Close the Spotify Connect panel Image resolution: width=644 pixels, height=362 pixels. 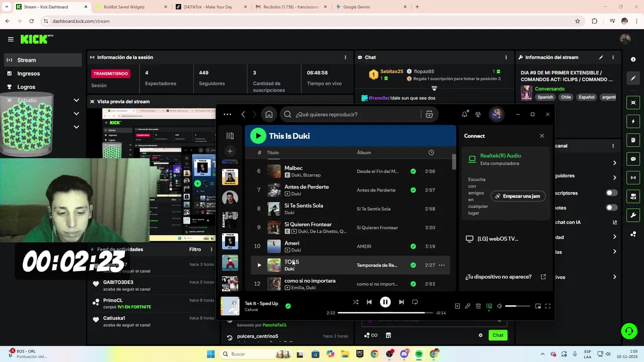pos(542,136)
